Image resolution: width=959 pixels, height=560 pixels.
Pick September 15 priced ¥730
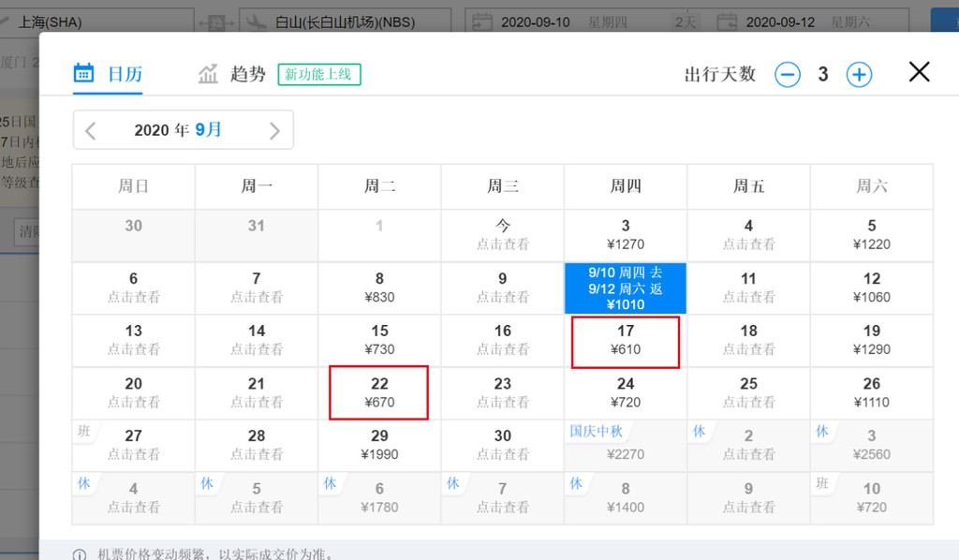[379, 341]
